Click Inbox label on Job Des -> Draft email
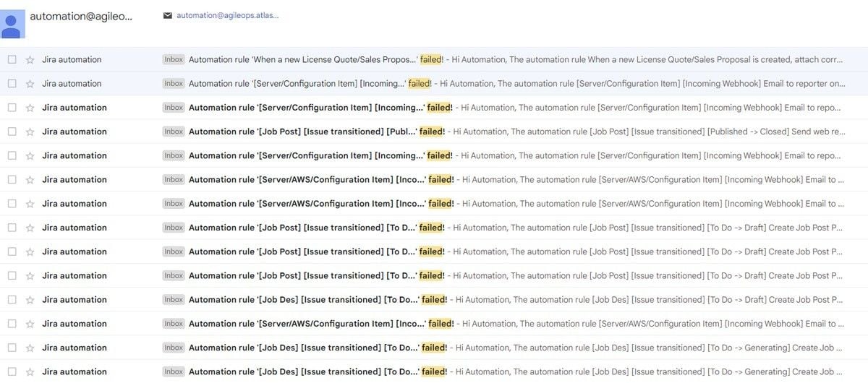This screenshot has width=868, height=383. click(174, 300)
